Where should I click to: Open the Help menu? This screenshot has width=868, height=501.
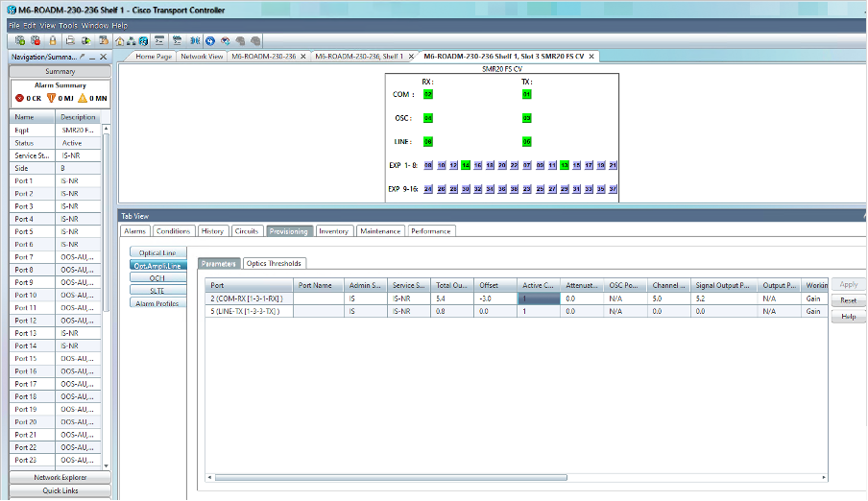tap(120, 26)
